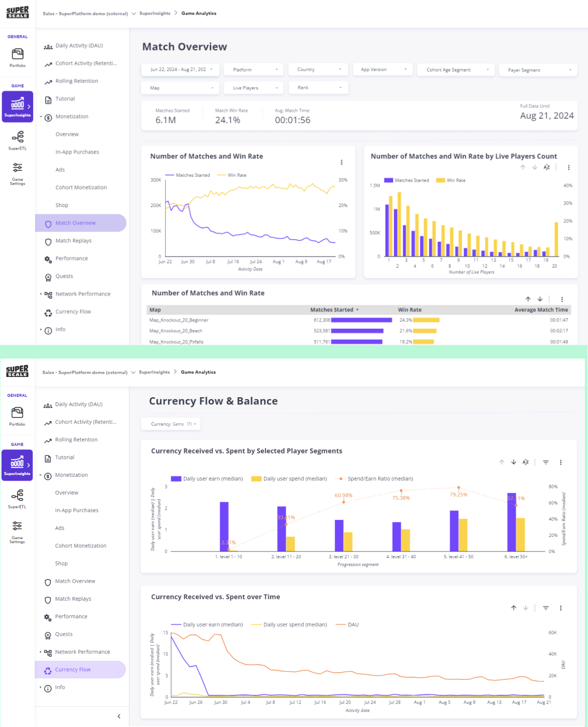Toggle DAU legend on Spent over Time chart
Viewport: 588px width, 727px height.
347,624
